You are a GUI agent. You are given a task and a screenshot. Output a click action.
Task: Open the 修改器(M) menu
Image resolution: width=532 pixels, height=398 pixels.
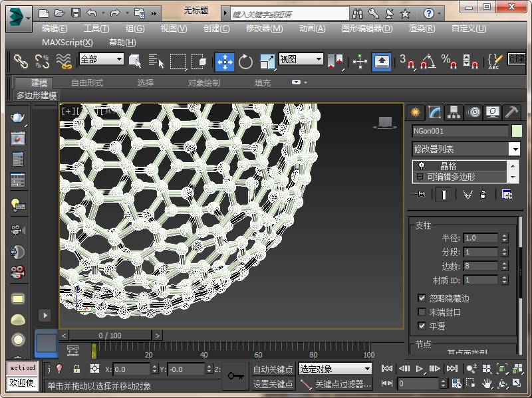click(264, 29)
